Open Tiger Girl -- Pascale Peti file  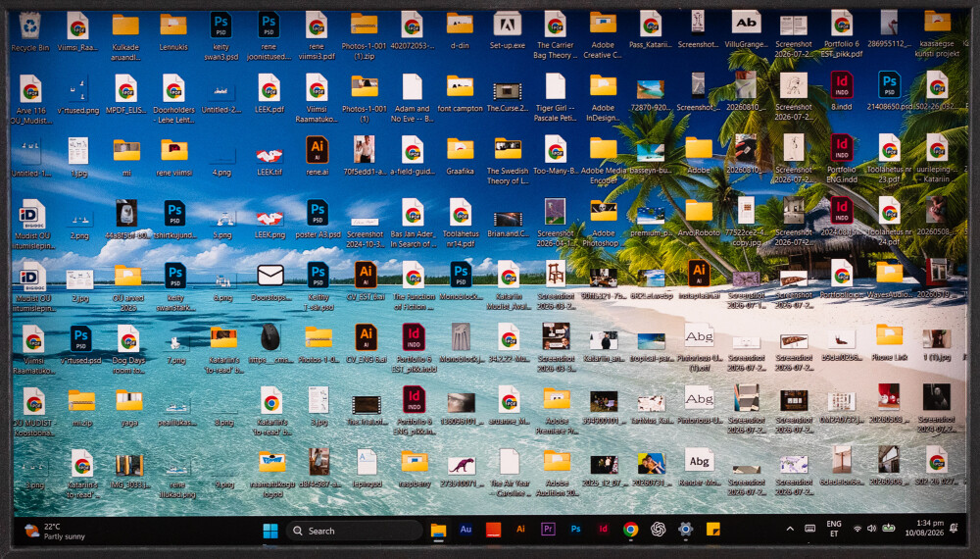[555, 87]
